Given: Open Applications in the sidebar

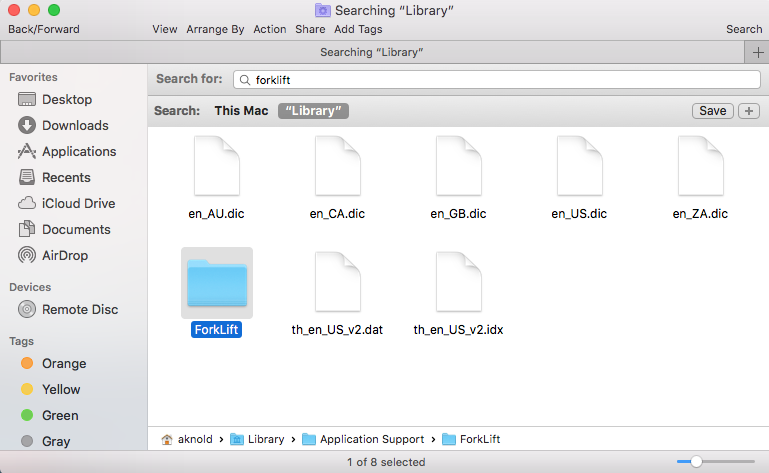Looking at the screenshot, I should 67,152.
